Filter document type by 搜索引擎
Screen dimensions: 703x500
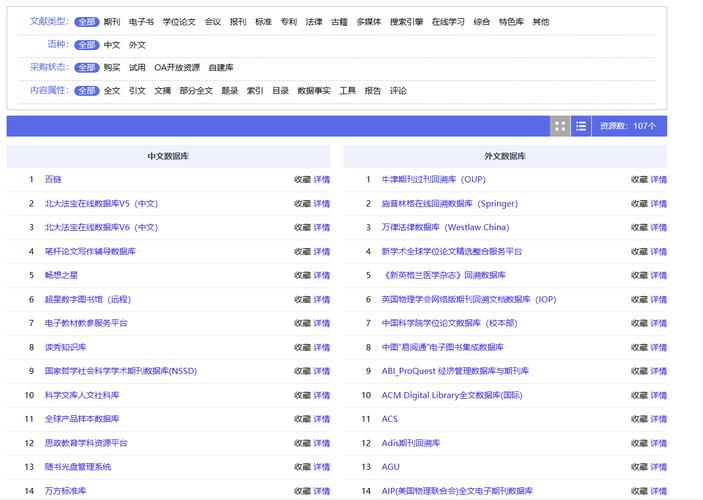pos(406,22)
